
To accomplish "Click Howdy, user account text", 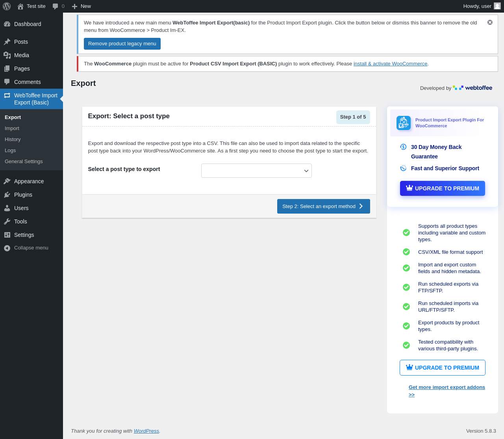I will pyautogui.click(x=477, y=6).
